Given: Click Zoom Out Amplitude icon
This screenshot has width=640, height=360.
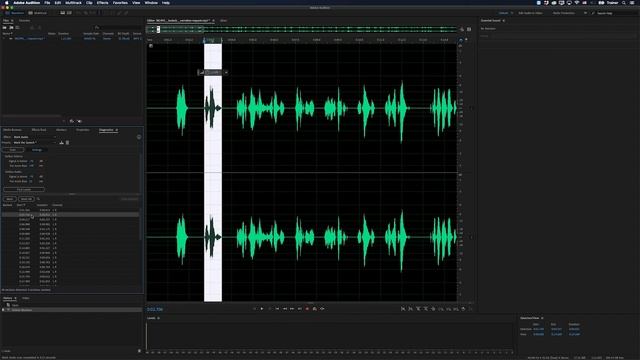Looking at the screenshot, I should 411,309.
